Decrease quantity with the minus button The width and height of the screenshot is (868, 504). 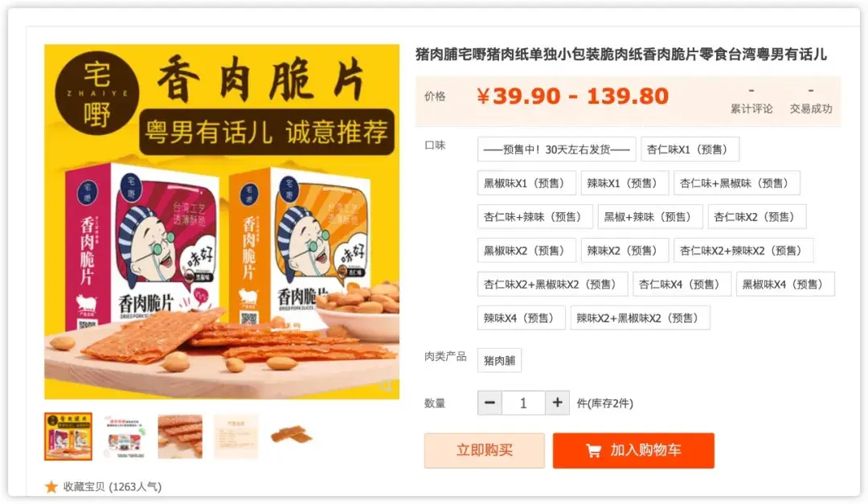(490, 403)
